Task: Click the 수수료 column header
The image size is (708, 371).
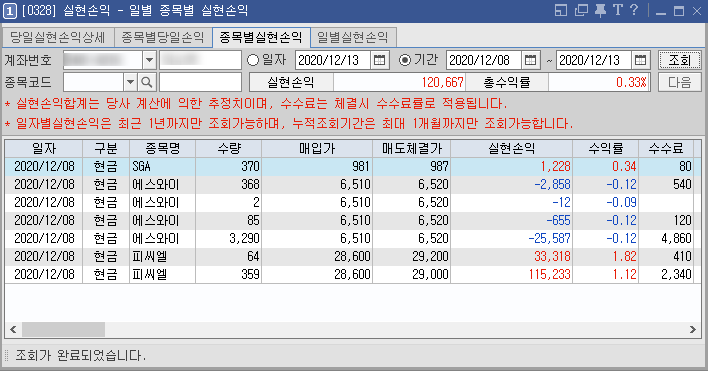Action: pos(666,148)
